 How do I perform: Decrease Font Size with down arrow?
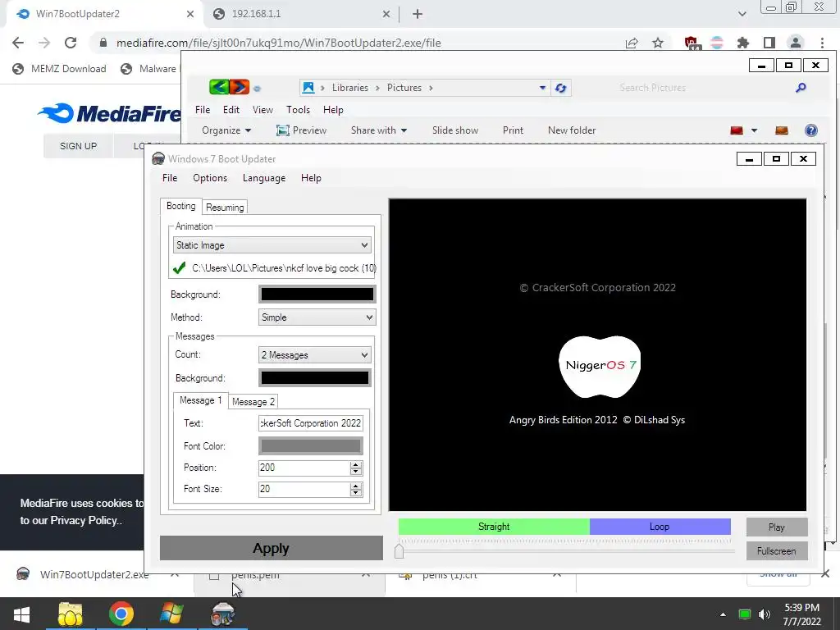coord(356,492)
